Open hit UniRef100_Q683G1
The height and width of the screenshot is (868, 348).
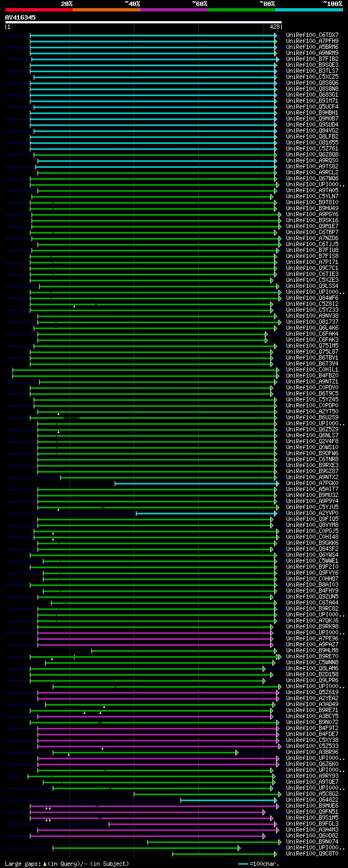click(312, 95)
